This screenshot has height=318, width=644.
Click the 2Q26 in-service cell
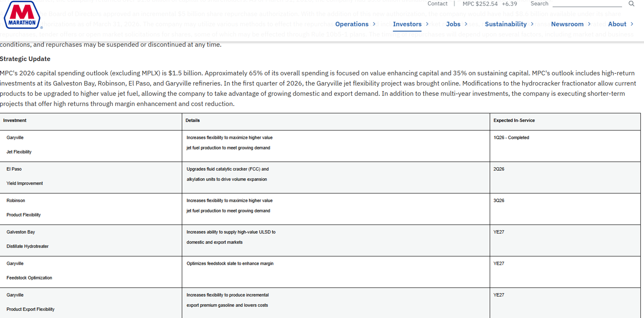coord(499,169)
